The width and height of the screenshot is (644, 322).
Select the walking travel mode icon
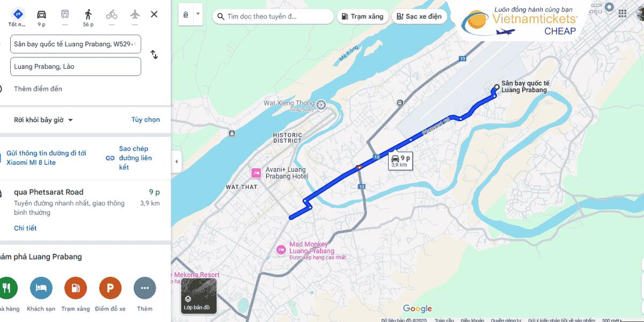tap(88, 14)
